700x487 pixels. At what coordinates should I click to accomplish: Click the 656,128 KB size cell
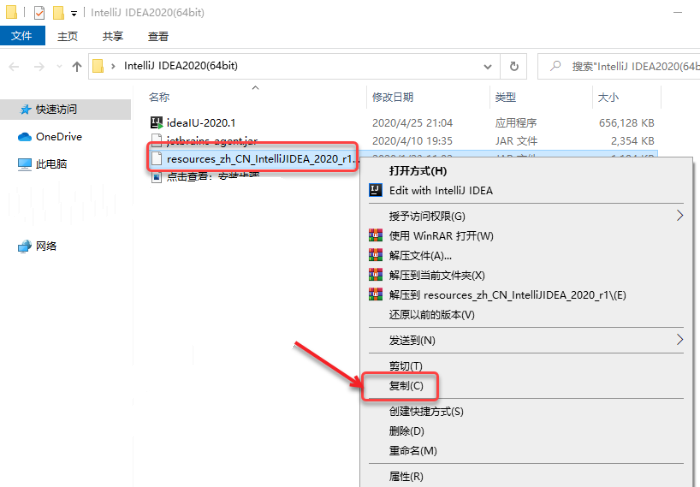[626, 123]
